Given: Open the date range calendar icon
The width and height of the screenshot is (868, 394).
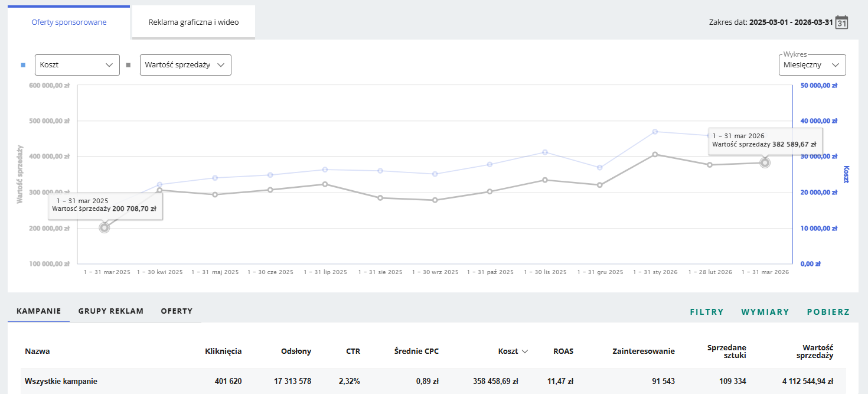Looking at the screenshot, I should [843, 22].
